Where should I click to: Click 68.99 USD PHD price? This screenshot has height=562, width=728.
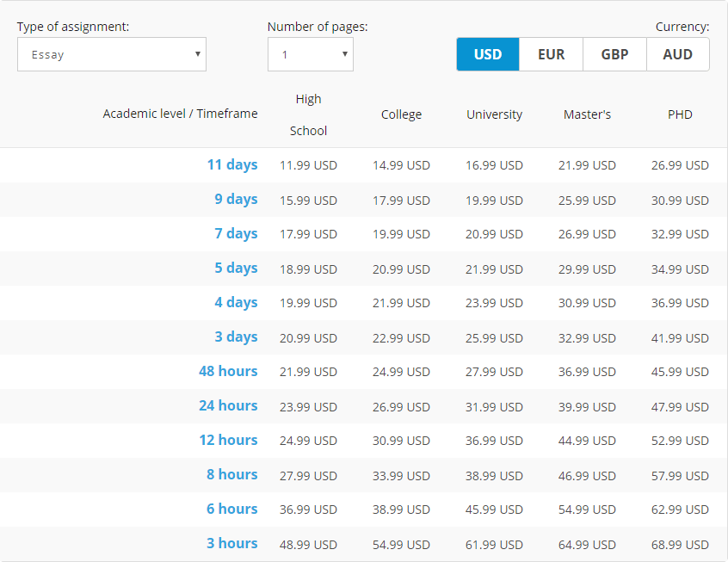pyautogui.click(x=680, y=544)
